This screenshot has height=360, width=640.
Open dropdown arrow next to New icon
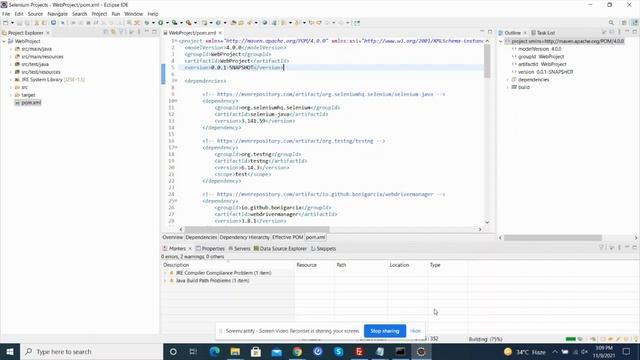click(12, 23)
